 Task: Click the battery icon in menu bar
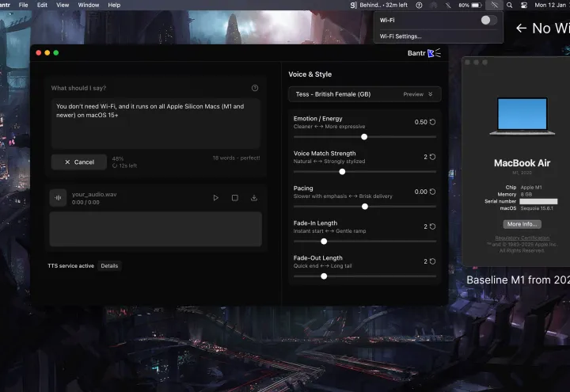point(477,5)
